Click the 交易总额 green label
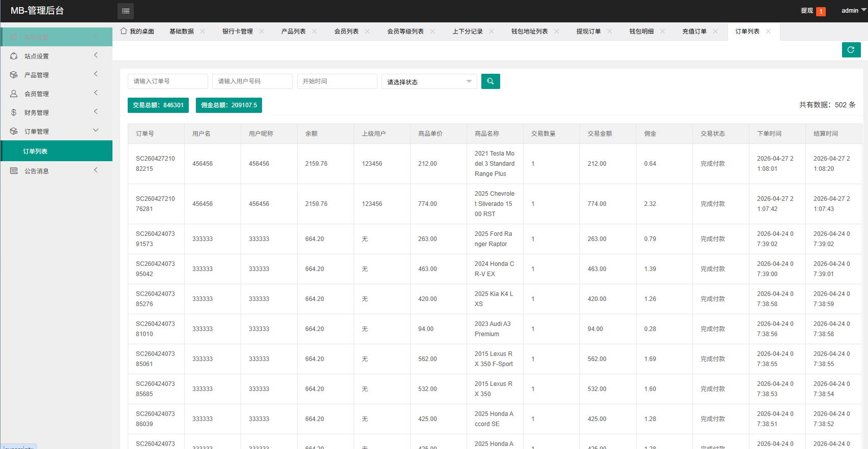This screenshot has width=868, height=449. point(158,105)
